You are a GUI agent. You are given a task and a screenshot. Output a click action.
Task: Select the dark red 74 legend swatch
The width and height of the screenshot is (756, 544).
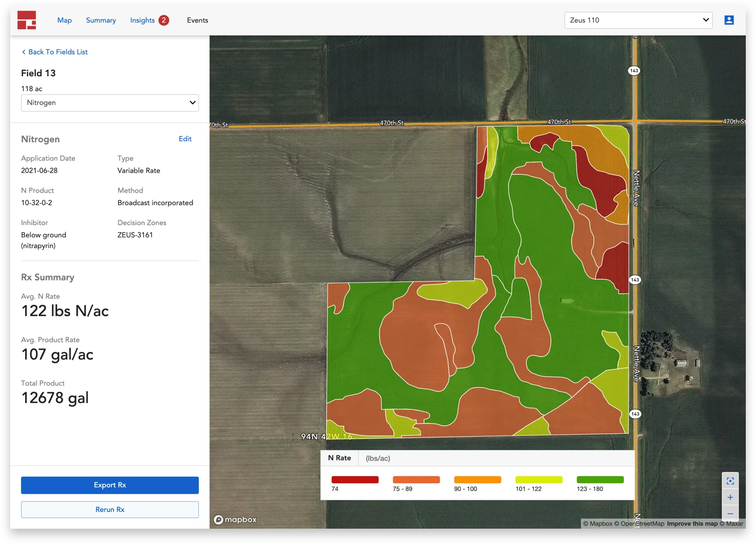point(355,480)
